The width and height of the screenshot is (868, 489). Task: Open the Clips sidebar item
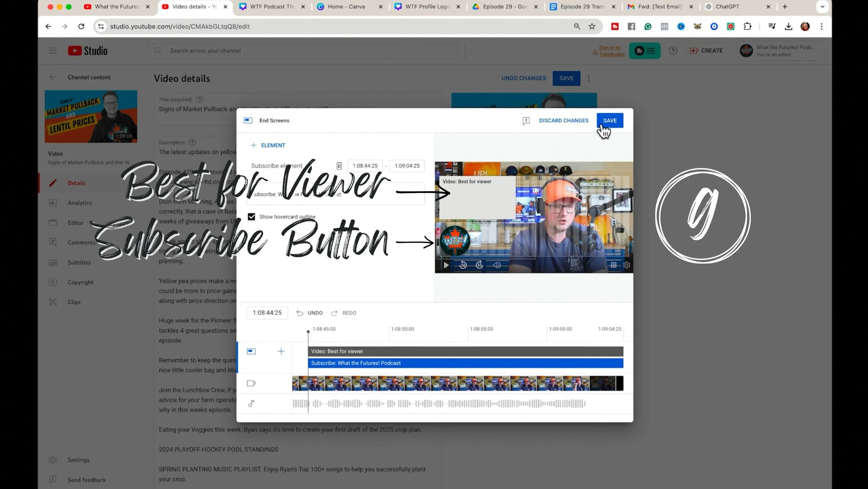tap(74, 302)
